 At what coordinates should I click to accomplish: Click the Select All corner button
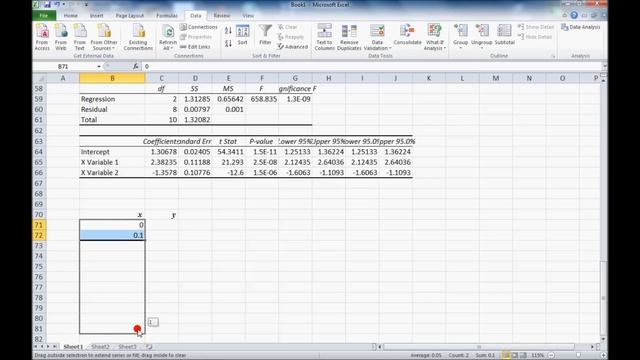pos(40,78)
